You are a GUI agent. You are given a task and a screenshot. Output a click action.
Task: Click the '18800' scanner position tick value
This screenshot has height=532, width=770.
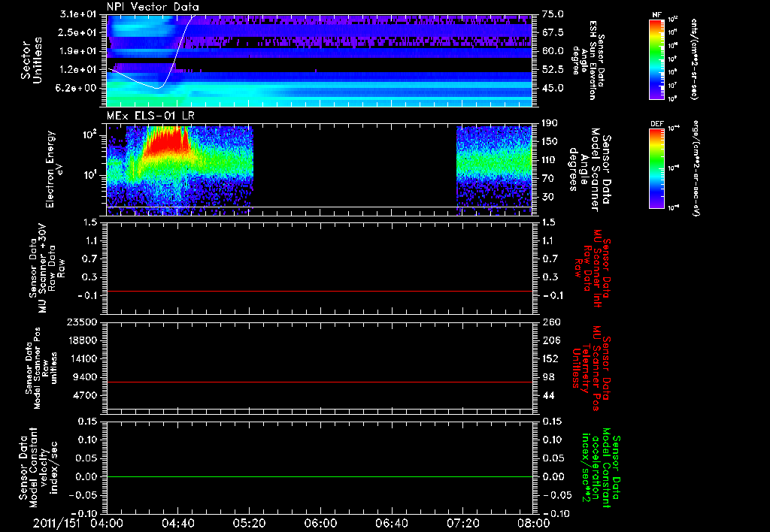81,340
